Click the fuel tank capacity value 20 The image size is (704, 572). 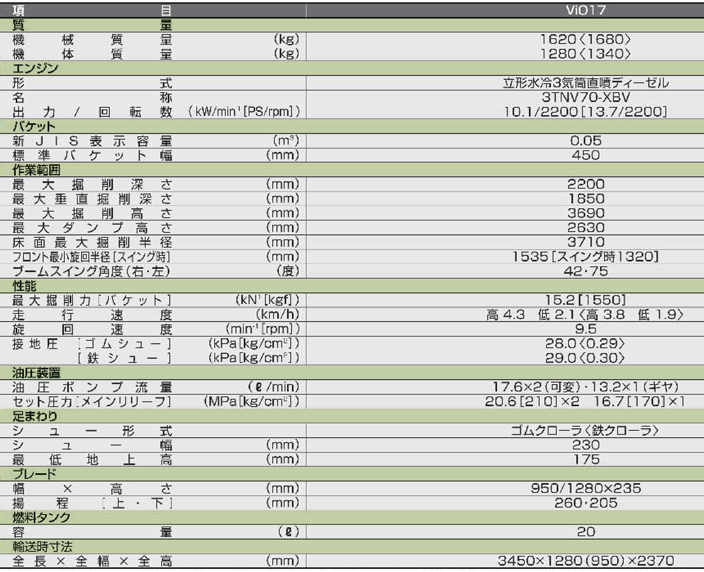[x=586, y=532]
